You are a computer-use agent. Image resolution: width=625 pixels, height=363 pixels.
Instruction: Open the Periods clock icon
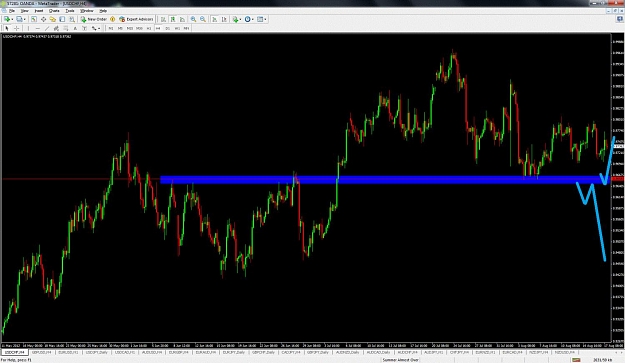[x=248, y=19]
